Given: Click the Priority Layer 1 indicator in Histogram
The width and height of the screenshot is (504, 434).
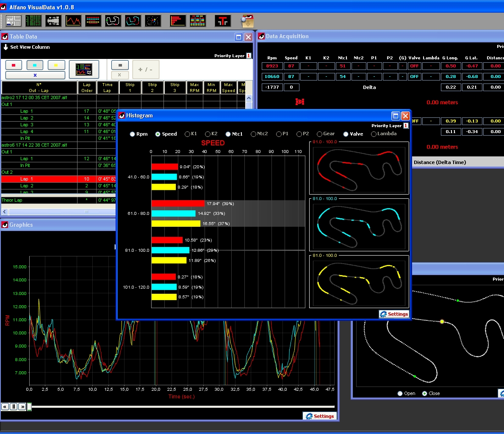Looking at the screenshot, I should click(406, 125).
